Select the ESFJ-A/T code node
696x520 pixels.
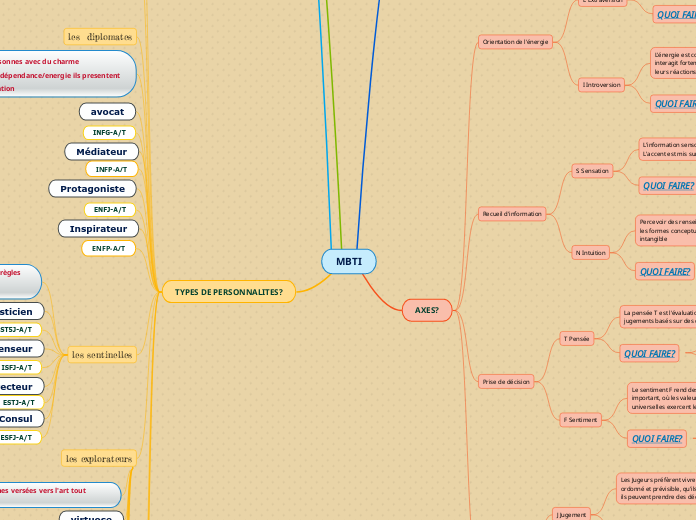pyautogui.click(x=19, y=437)
